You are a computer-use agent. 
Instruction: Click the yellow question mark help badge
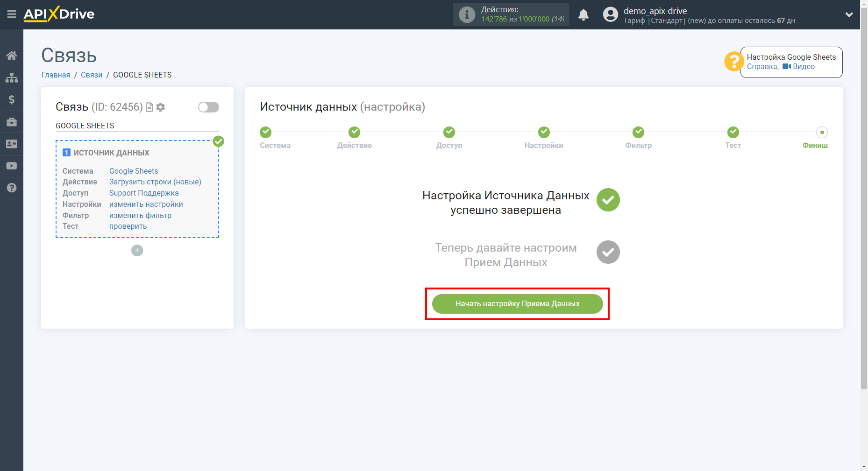pos(734,61)
